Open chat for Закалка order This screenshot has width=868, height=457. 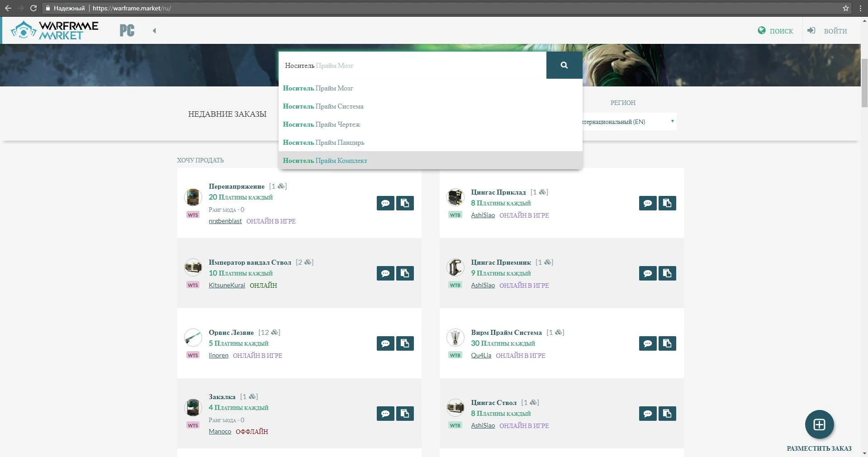[x=385, y=414]
